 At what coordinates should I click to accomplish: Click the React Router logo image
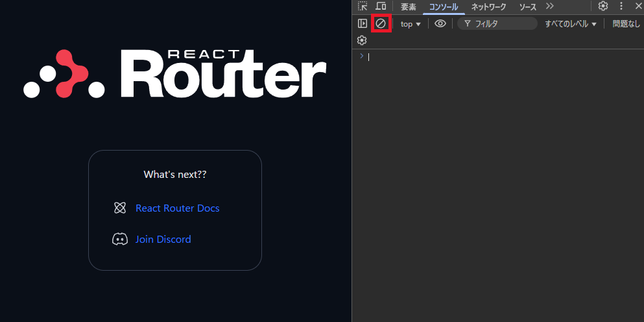[175, 73]
